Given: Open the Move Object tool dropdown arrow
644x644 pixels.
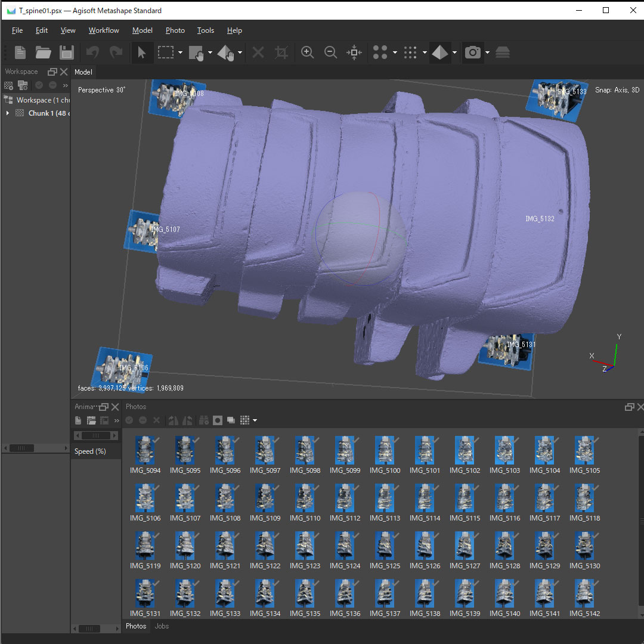Looking at the screenshot, I should pos(240,52).
